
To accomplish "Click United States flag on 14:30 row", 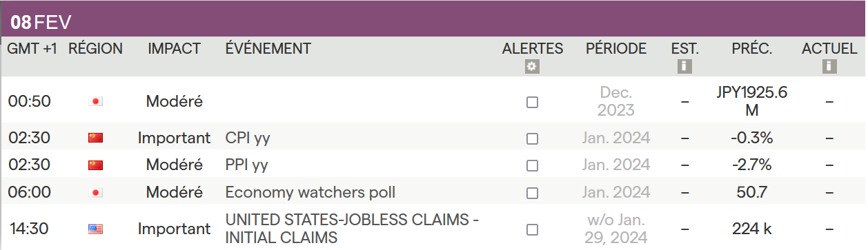I will 96,229.
